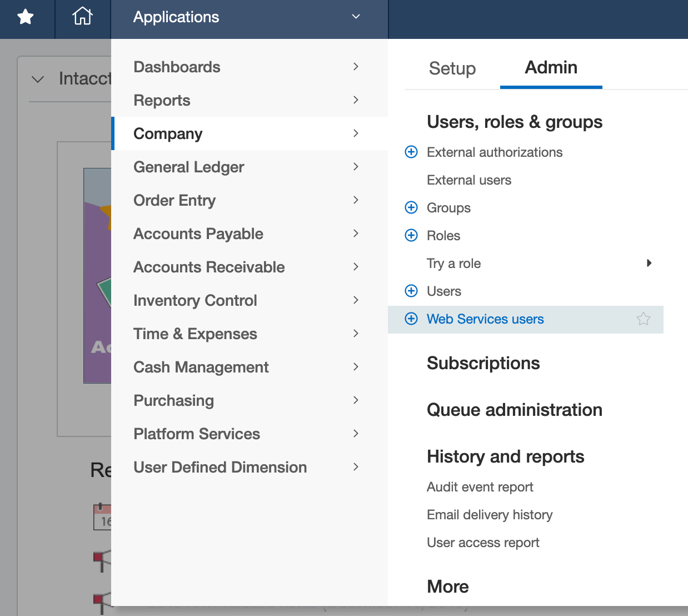Expand the Try a role submenu arrow
The height and width of the screenshot is (616, 688).
(649, 263)
